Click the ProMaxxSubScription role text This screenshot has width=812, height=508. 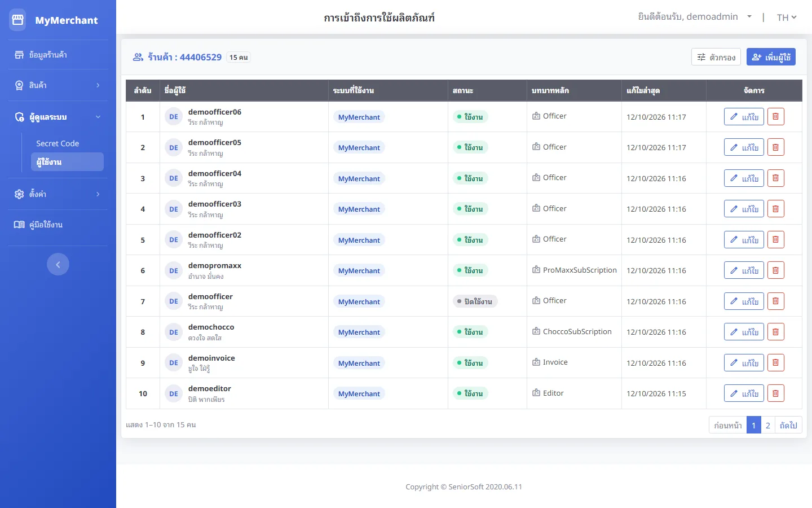tap(580, 270)
